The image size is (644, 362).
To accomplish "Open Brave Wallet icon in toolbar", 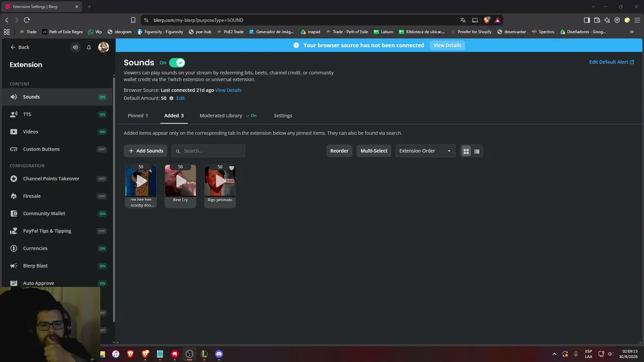I will 597,20.
